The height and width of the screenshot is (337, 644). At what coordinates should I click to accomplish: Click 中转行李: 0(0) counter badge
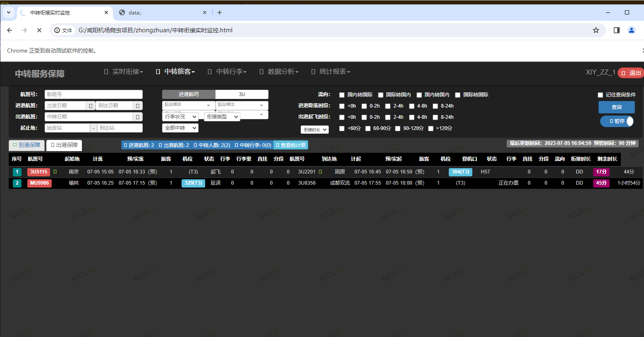coord(253,145)
